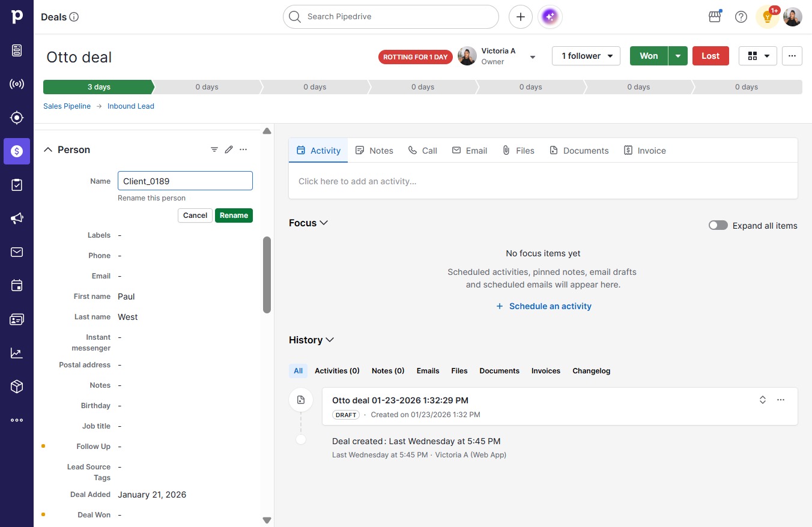Switch to the Call tab

pyautogui.click(x=423, y=151)
